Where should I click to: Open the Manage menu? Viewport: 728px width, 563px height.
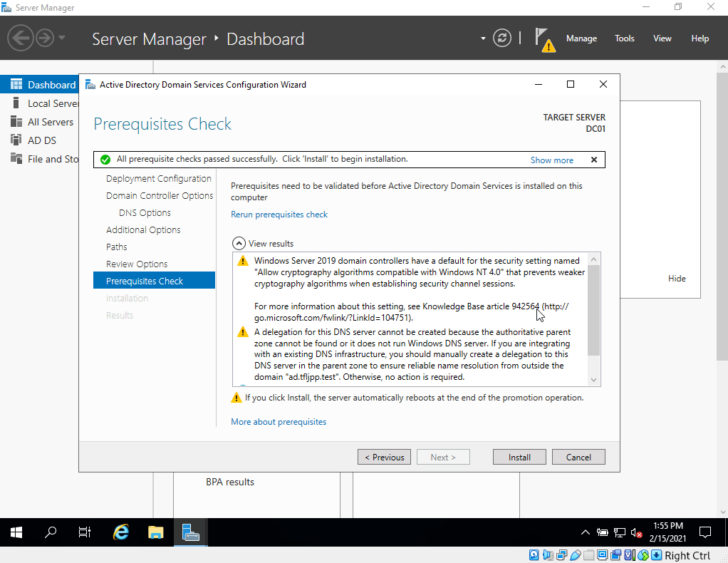[581, 38]
